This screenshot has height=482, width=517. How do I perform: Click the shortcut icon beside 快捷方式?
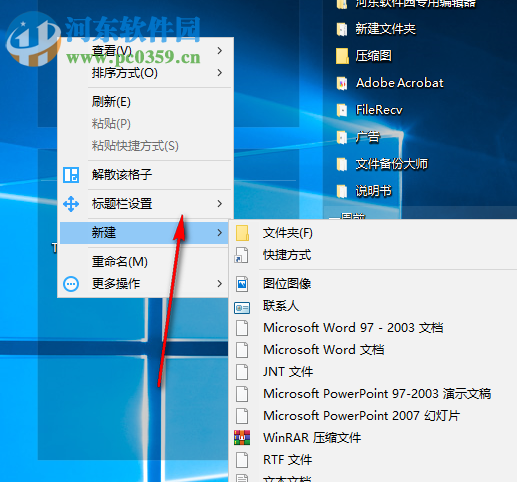coord(241,255)
